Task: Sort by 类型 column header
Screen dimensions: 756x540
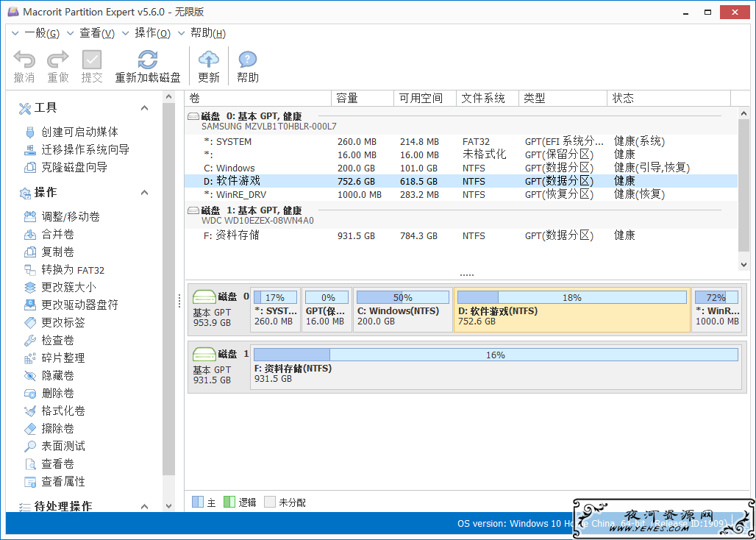Action: coord(563,99)
